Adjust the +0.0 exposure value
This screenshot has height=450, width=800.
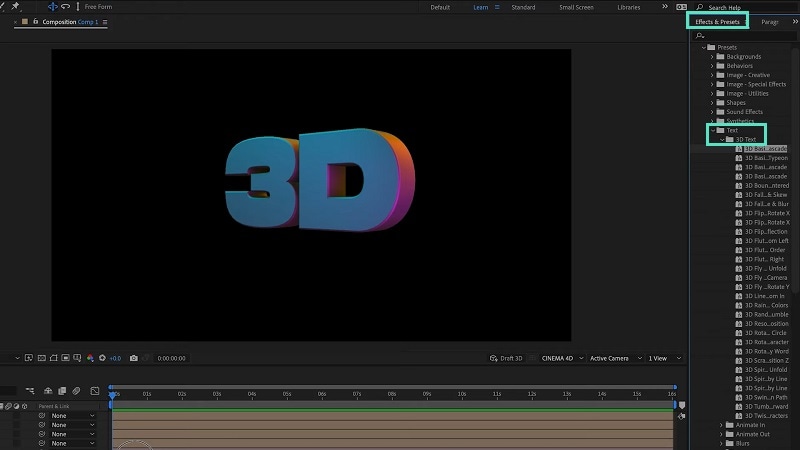click(x=115, y=358)
